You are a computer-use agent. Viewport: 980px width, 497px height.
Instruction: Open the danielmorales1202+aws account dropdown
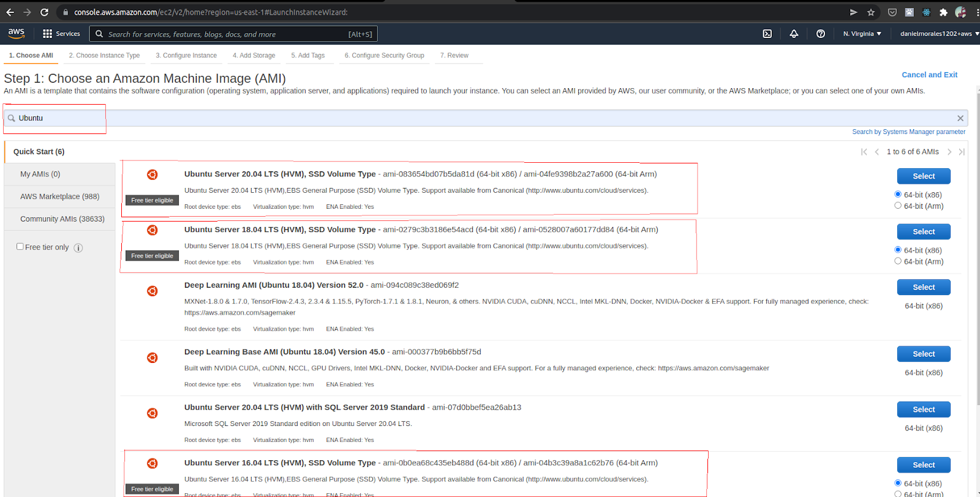pyautogui.click(x=939, y=34)
